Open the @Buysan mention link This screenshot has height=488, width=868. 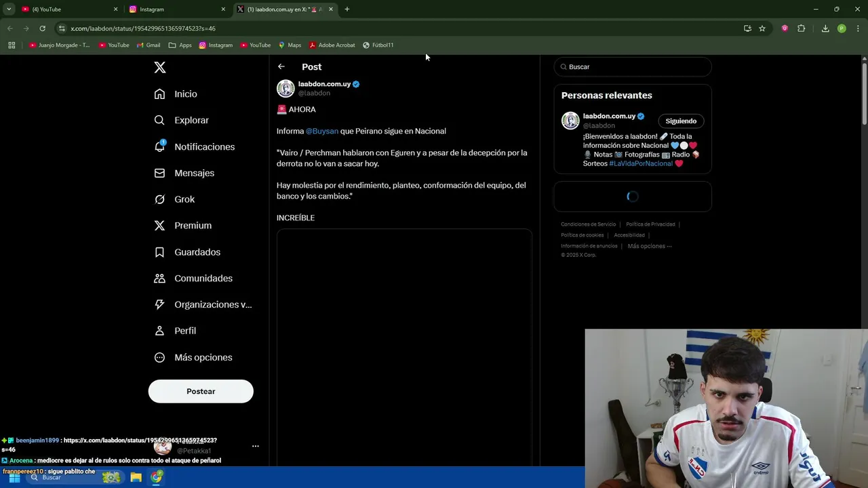point(322,131)
